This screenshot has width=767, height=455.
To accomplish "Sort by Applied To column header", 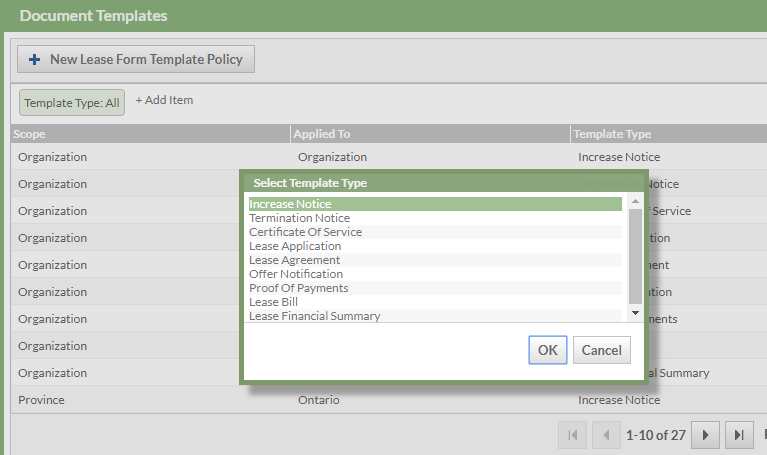I will pos(321,134).
